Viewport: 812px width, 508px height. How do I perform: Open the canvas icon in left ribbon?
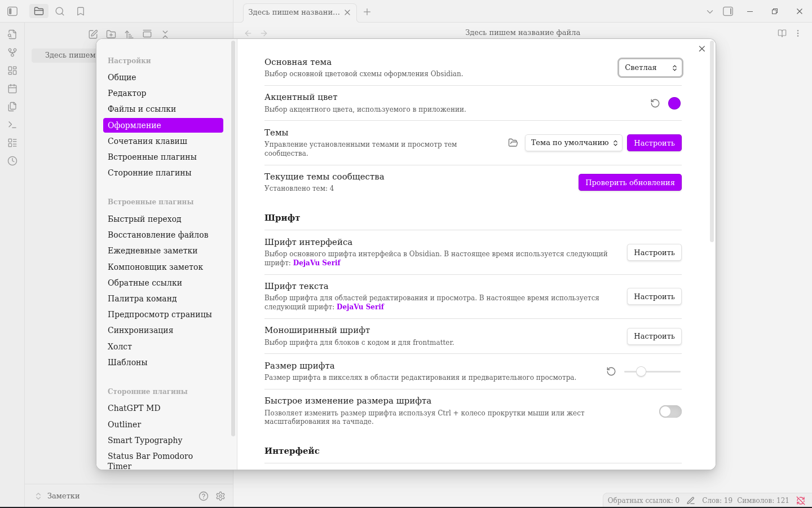pos(12,71)
